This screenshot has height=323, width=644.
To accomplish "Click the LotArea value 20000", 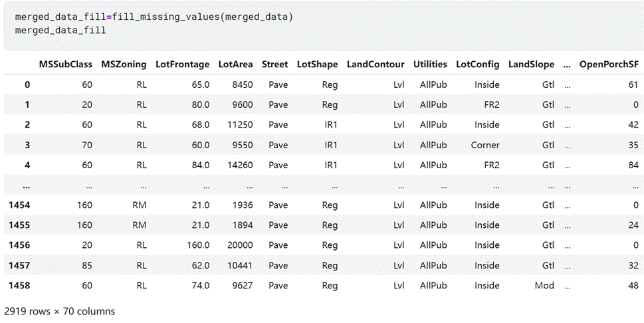I will point(240,245).
